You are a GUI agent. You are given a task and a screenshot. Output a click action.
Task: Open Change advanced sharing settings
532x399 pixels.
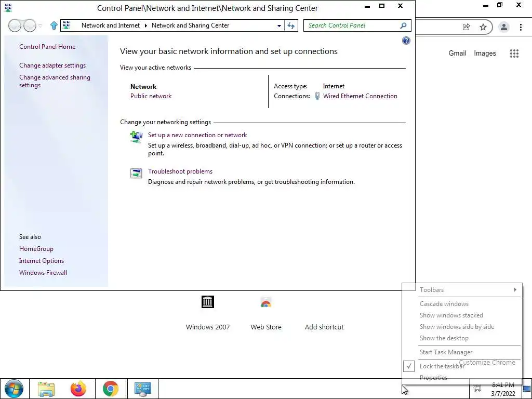[x=55, y=81]
